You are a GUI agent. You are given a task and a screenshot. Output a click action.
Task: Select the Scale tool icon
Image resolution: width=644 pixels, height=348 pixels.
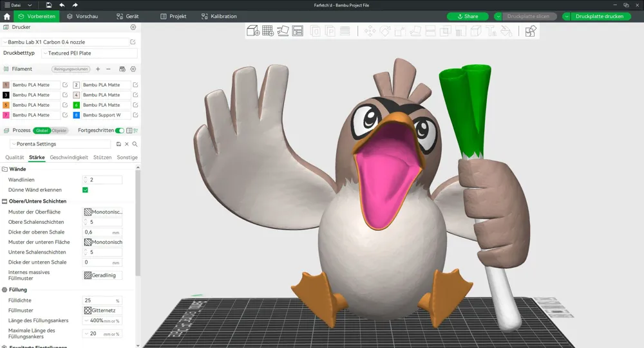[x=400, y=31]
